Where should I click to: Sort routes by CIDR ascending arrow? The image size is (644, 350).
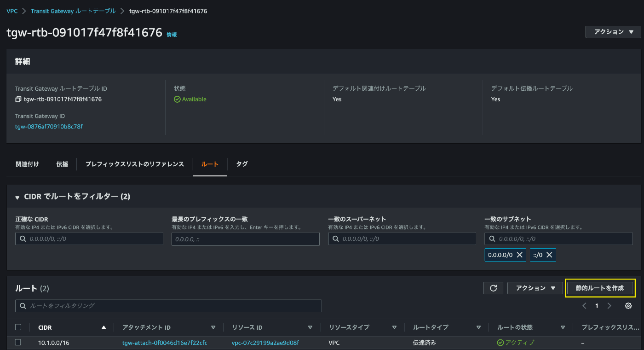(x=103, y=327)
